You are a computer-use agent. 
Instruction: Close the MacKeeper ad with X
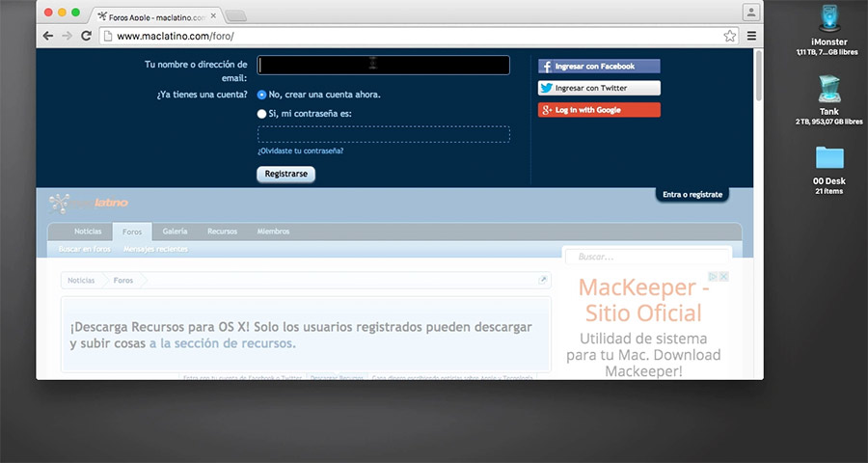coord(723,277)
